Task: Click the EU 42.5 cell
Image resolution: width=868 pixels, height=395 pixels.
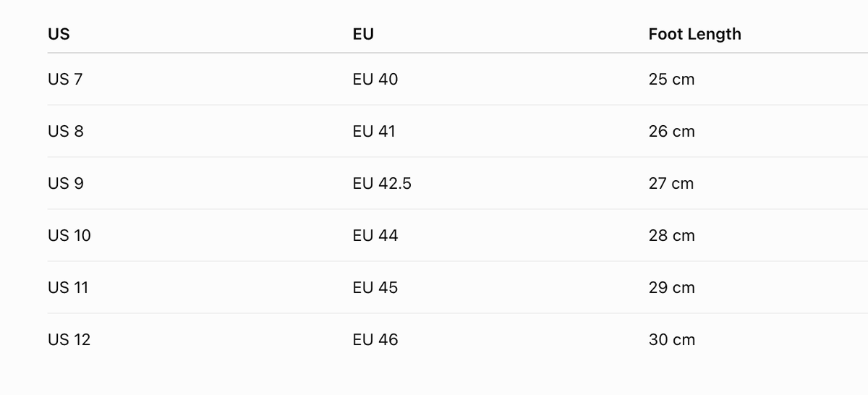Action: coord(382,183)
